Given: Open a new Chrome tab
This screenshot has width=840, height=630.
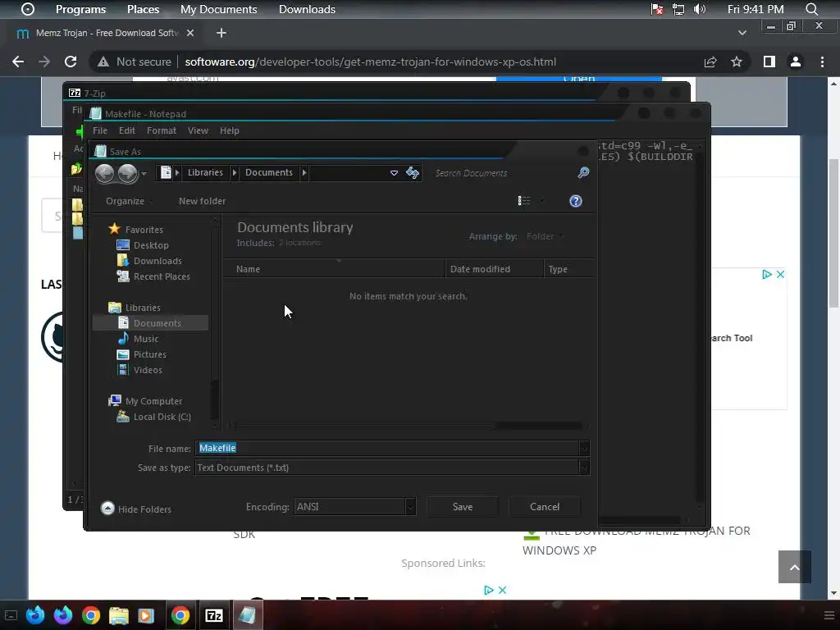Looking at the screenshot, I should (221, 33).
